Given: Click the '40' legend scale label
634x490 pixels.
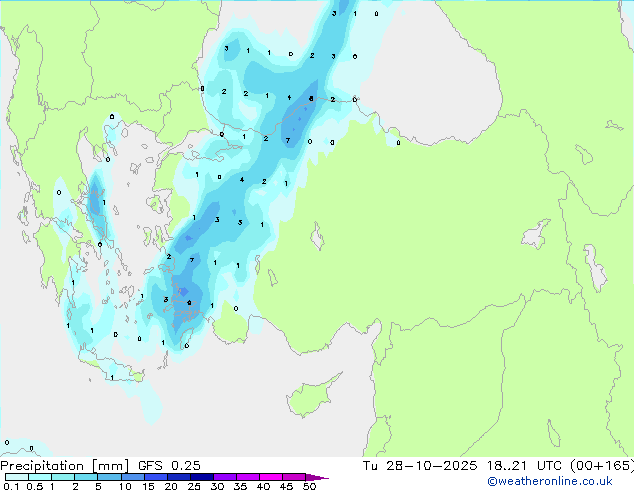Looking at the screenshot, I should pyautogui.click(x=263, y=486).
